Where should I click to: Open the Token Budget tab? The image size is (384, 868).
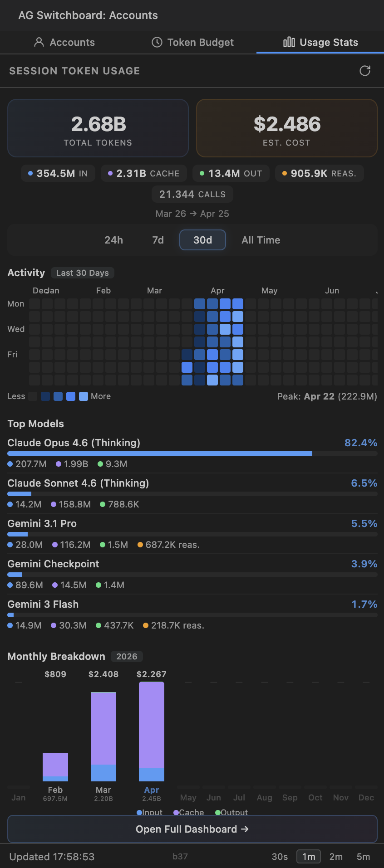click(x=192, y=42)
